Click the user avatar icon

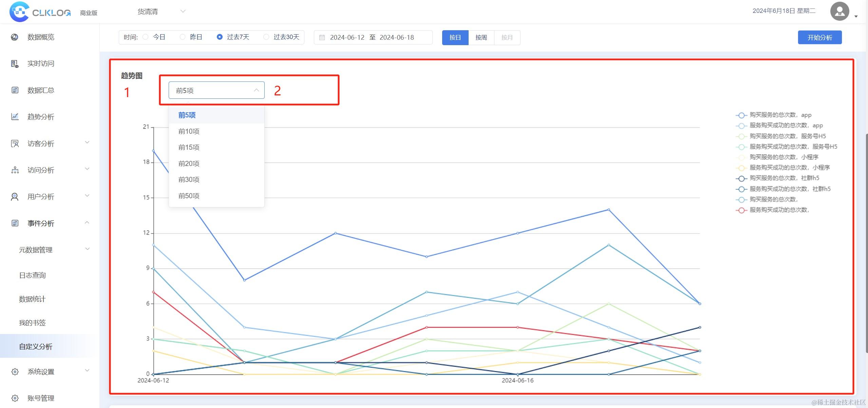839,11
